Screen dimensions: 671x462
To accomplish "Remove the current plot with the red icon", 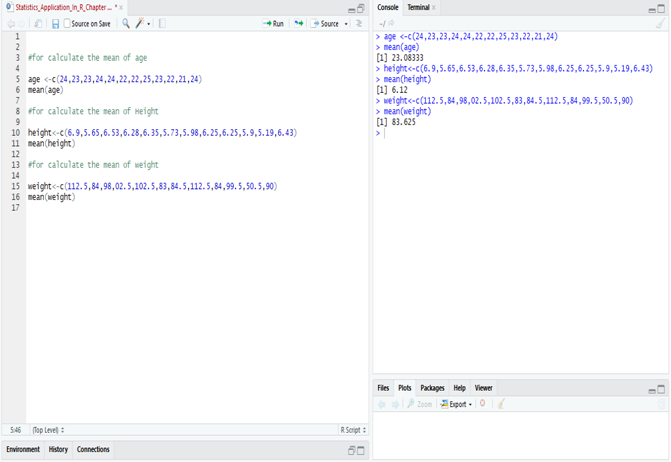I will pos(483,403).
